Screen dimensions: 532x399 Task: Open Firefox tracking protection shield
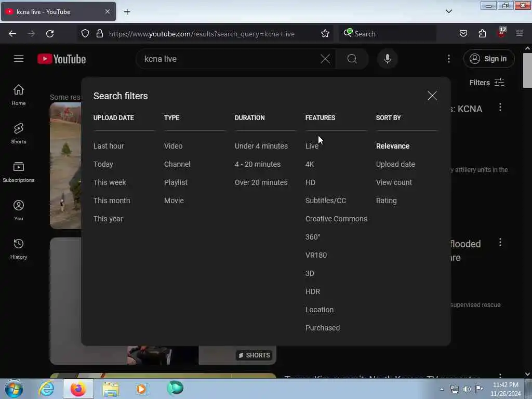85,33
